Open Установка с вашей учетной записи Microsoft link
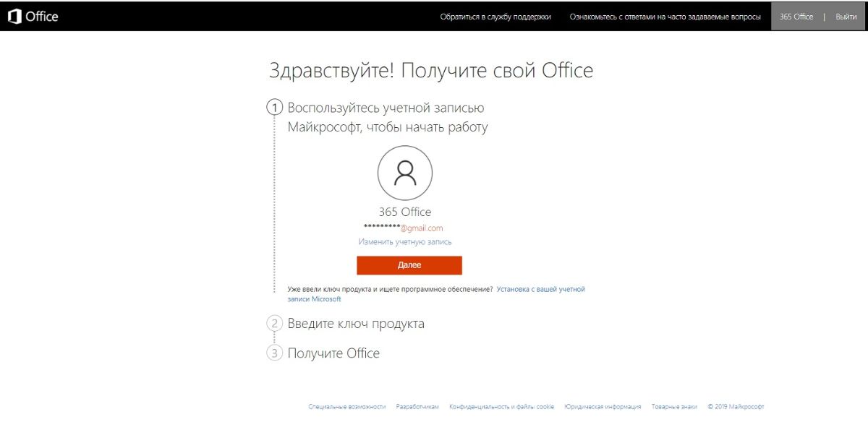 coord(436,294)
